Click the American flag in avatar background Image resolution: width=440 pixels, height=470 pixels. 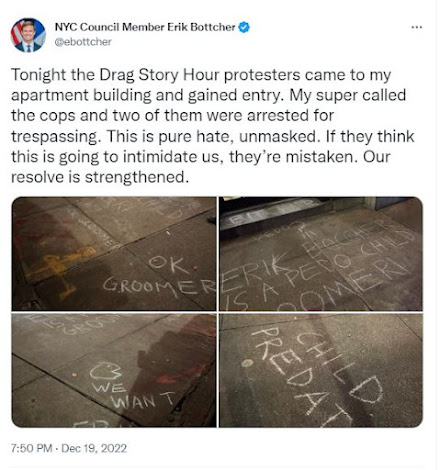pos(16,33)
